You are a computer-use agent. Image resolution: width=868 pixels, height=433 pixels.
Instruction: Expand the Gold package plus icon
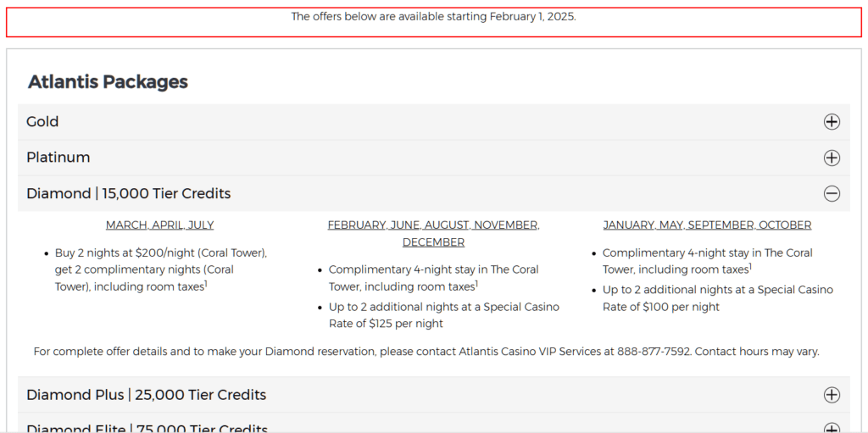pos(832,122)
